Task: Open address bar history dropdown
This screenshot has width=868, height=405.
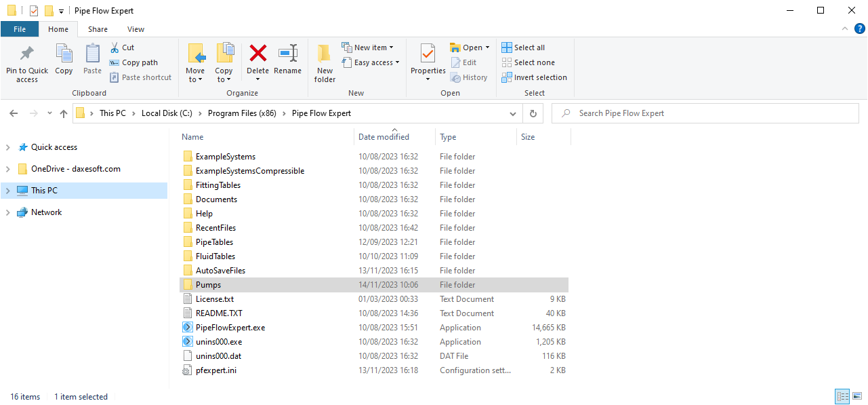Action: [513, 113]
